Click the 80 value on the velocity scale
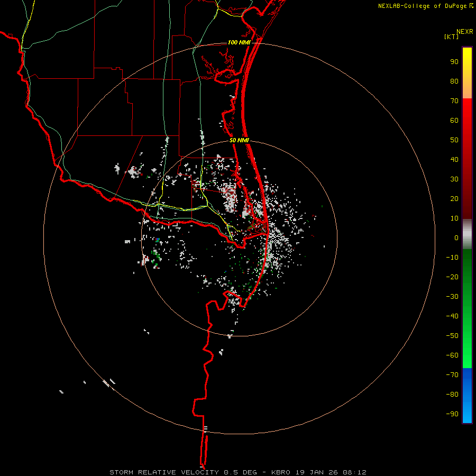The height and width of the screenshot is (476, 476). coord(454,81)
